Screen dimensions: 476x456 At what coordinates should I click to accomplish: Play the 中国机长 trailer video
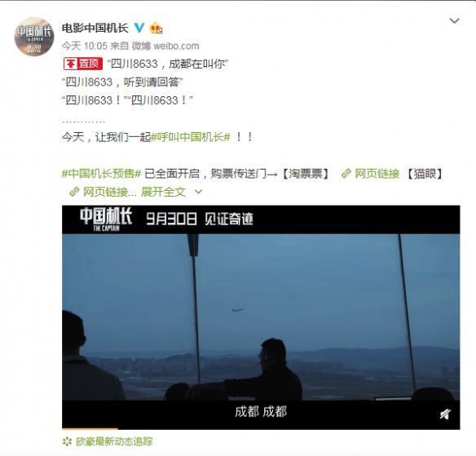tap(261, 317)
